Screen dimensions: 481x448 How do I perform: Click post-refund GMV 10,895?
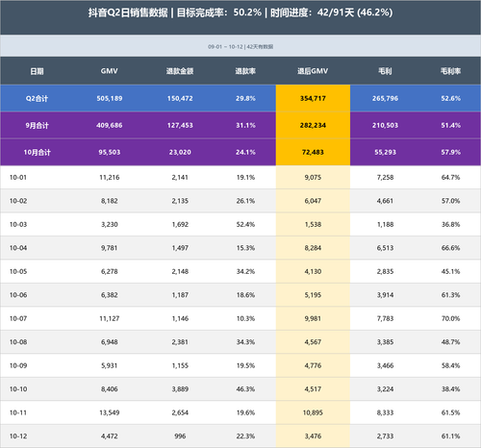point(313,412)
